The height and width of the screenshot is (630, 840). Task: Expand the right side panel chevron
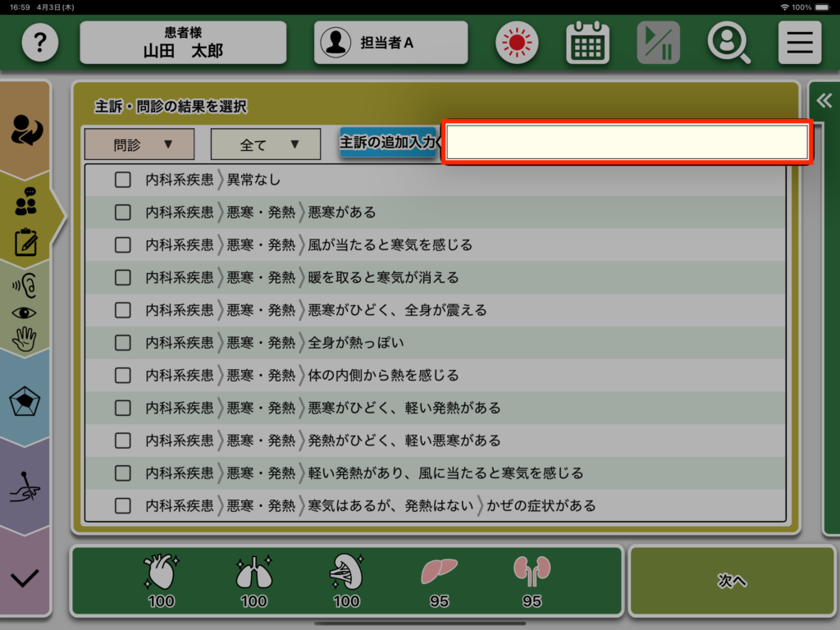[824, 101]
